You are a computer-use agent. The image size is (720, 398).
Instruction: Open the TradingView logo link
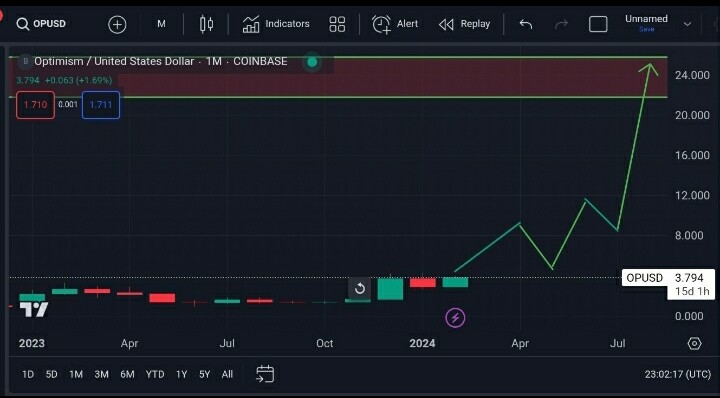point(34,309)
